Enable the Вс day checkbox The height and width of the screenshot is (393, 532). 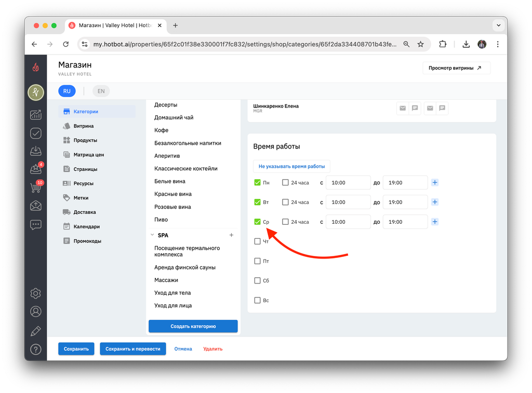[257, 301]
